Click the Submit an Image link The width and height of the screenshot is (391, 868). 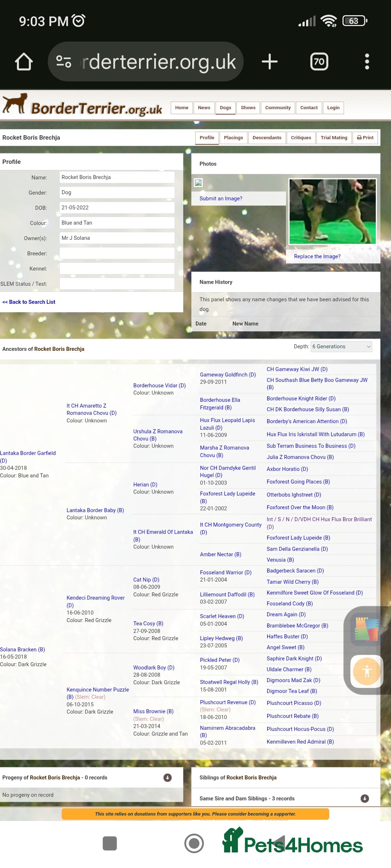pos(221,199)
